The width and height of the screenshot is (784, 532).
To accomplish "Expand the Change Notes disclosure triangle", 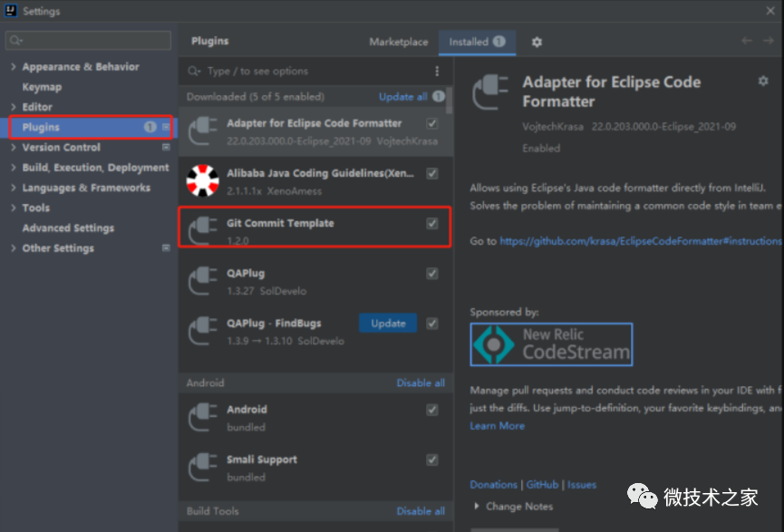I will (477, 506).
